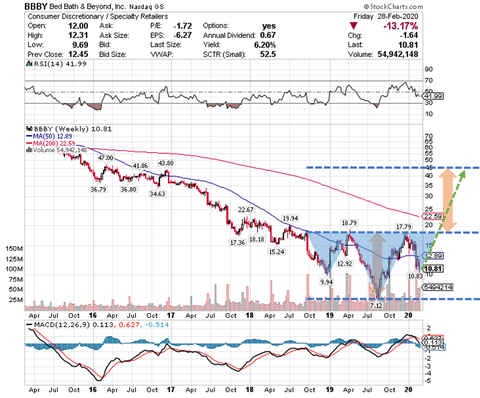Click the Yield 6.20% value

[x=265, y=45]
